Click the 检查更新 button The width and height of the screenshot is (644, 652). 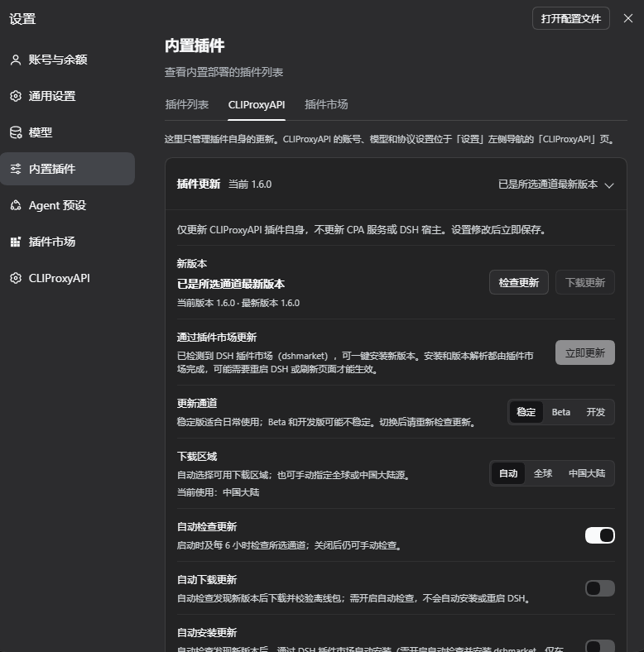519,283
